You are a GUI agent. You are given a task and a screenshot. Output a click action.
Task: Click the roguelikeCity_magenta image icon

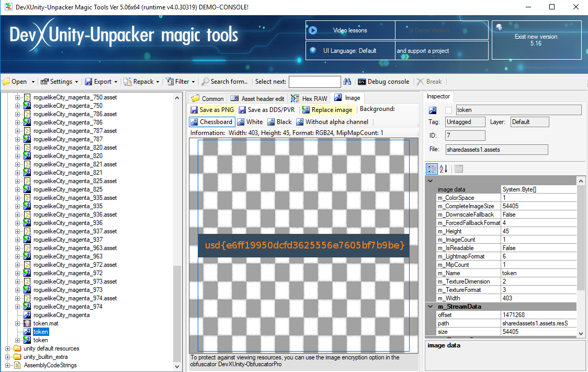[x=27, y=315]
